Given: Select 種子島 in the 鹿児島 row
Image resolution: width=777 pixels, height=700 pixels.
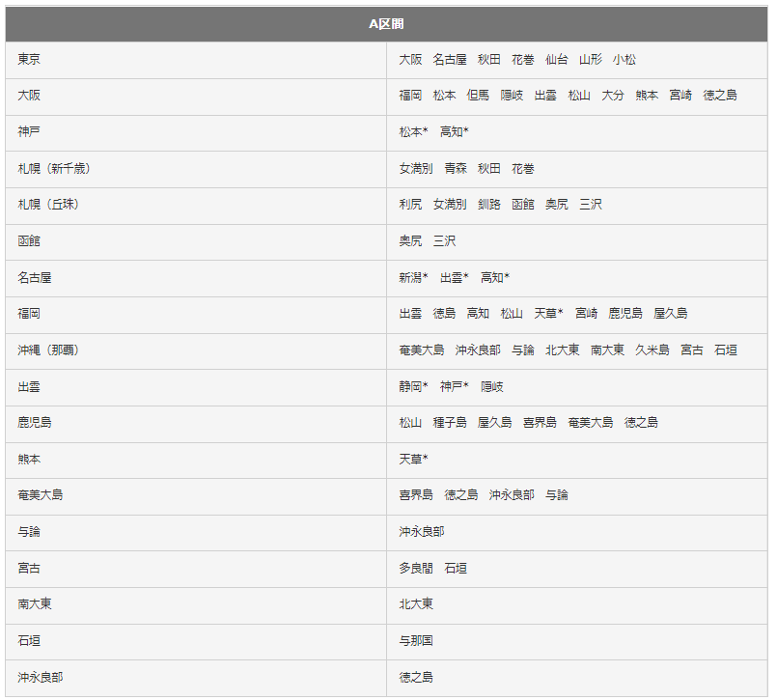Looking at the screenshot, I should pyautogui.click(x=450, y=422).
